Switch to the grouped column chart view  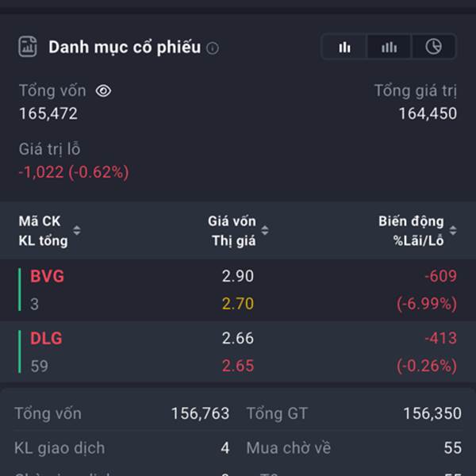(x=389, y=47)
